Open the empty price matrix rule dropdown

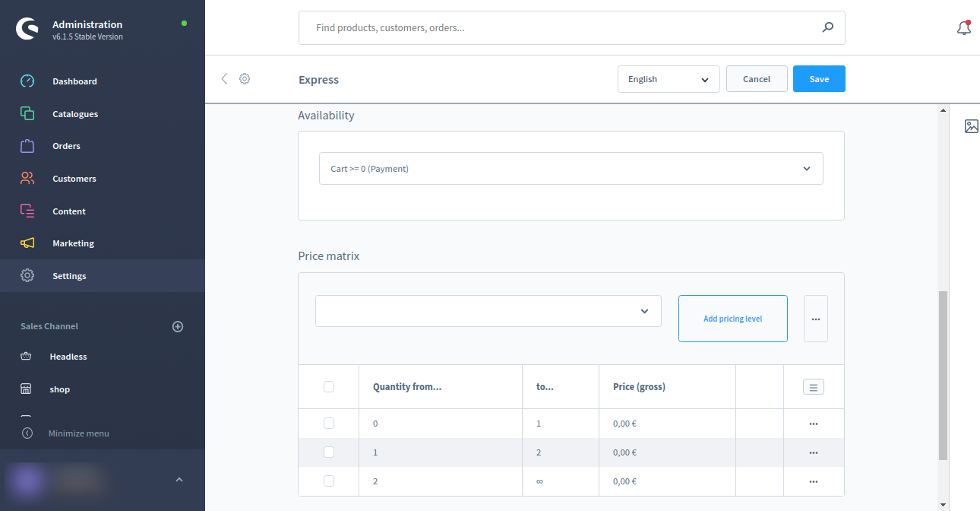click(488, 311)
